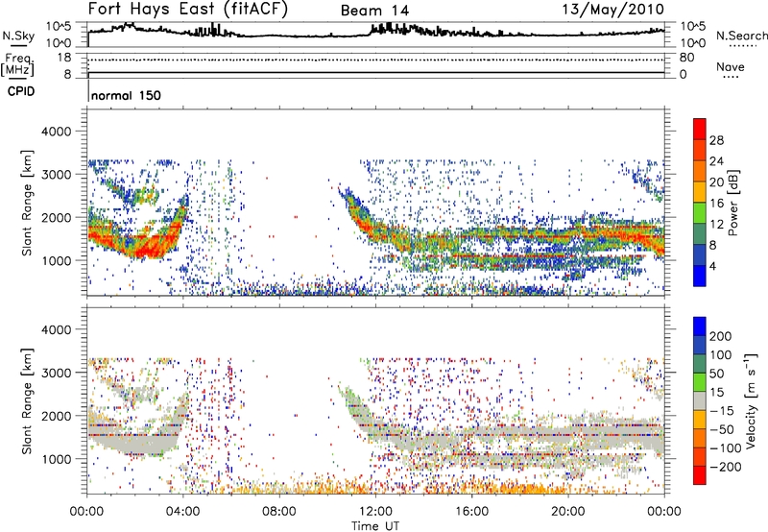Click the "Freq. [MHz]" label

point(17,63)
